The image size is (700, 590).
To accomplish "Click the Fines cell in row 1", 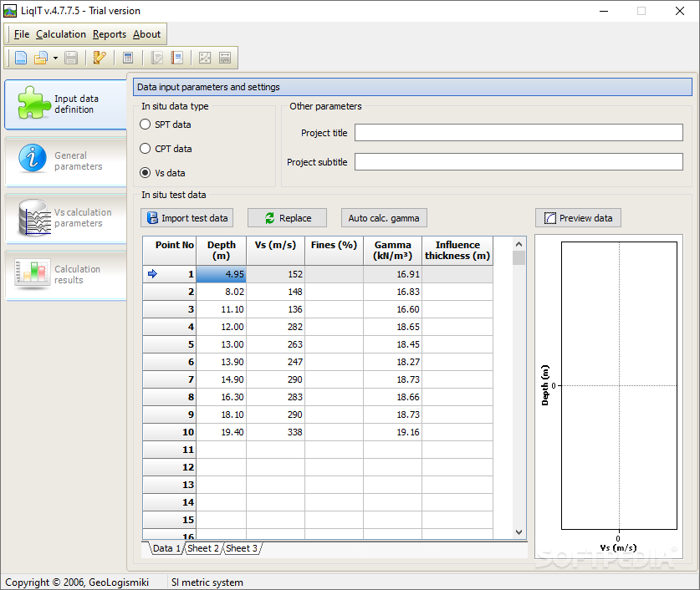I will (x=334, y=274).
